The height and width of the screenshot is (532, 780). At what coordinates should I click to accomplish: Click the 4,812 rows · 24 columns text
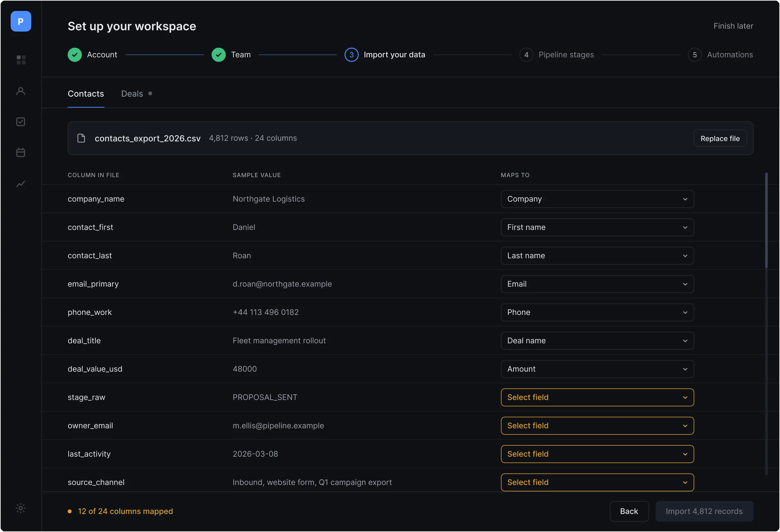click(x=253, y=138)
